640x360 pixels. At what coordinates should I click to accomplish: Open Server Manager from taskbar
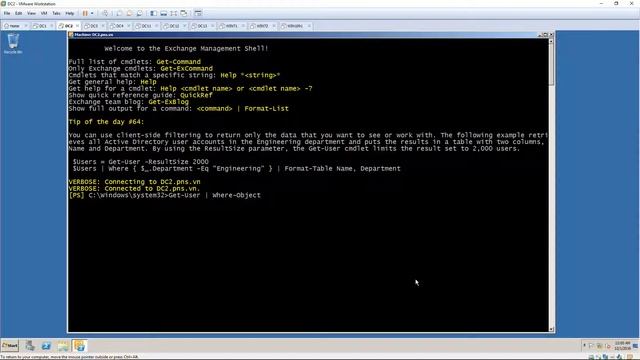point(30,346)
